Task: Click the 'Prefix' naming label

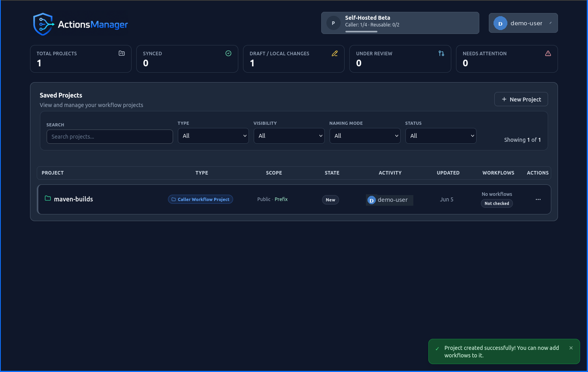Action: pyautogui.click(x=281, y=199)
